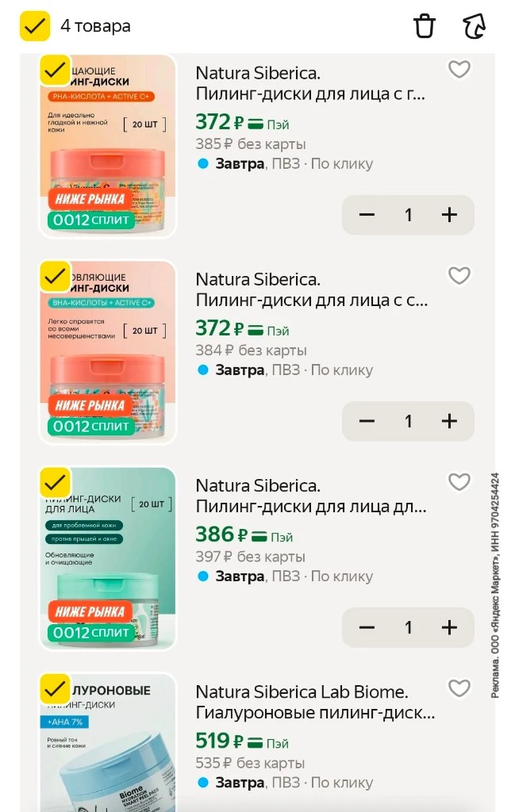Increase quantity of the first product

[x=449, y=214]
